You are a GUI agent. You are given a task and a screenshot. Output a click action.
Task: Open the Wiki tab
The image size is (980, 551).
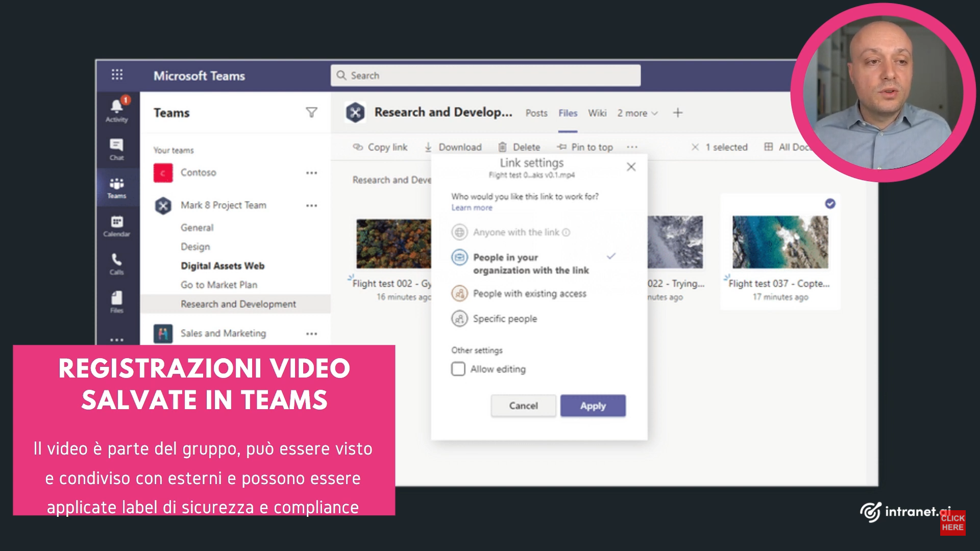(x=597, y=113)
